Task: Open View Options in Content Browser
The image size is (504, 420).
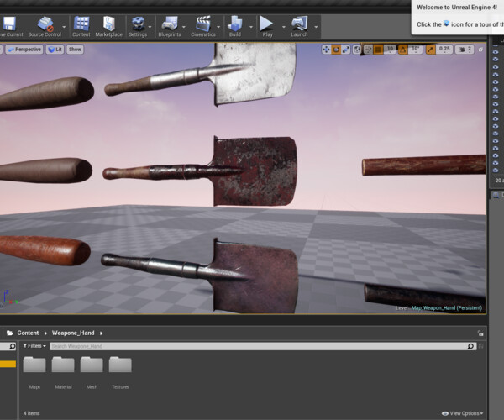Action: pos(463,413)
